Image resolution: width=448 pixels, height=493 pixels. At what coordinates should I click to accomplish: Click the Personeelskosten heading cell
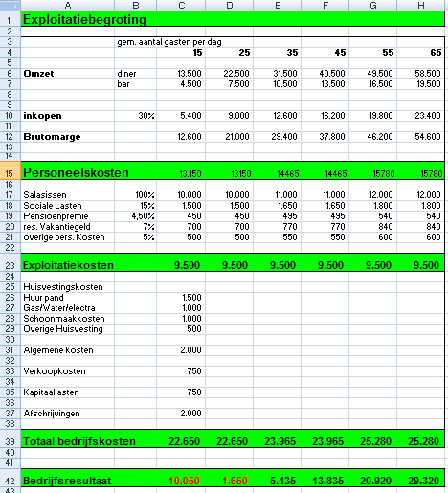tap(68, 171)
